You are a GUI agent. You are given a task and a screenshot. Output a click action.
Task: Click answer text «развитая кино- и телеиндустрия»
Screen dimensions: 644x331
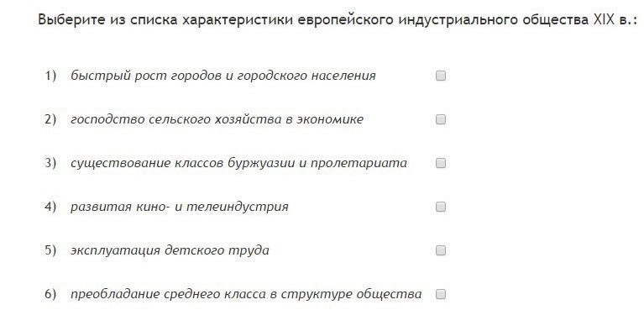[x=180, y=207]
